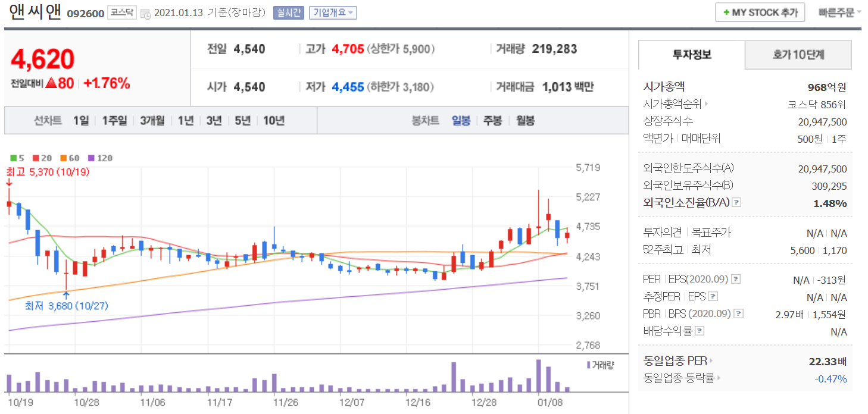Switch candle chart to 주봉
868x414 pixels.
(492, 121)
